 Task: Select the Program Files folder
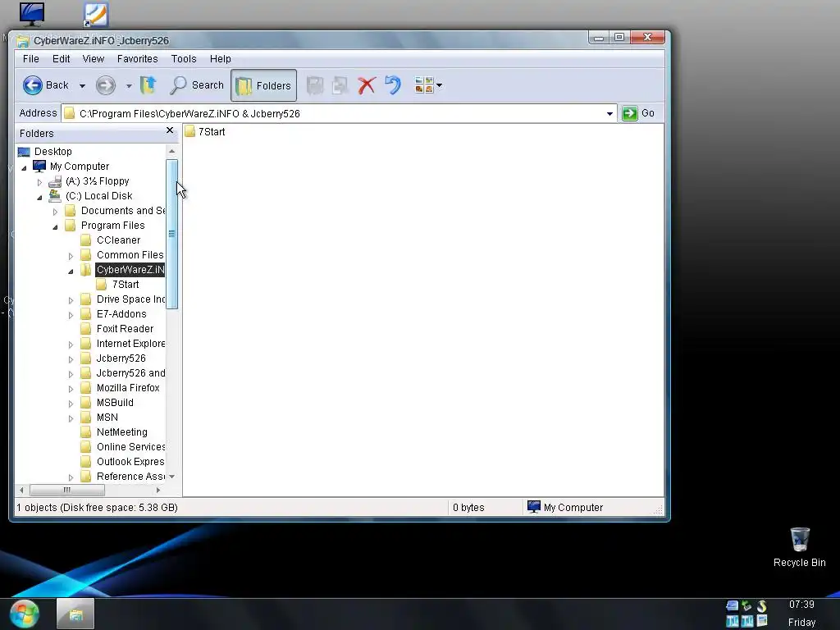point(112,226)
